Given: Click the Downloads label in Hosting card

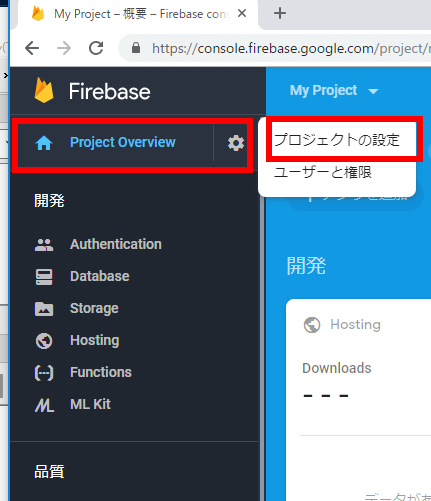Looking at the screenshot, I should tap(337, 368).
